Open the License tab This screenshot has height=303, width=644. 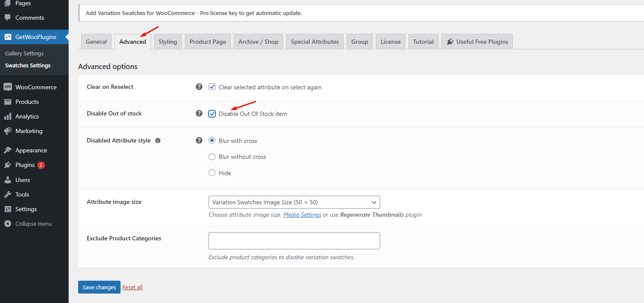click(390, 42)
